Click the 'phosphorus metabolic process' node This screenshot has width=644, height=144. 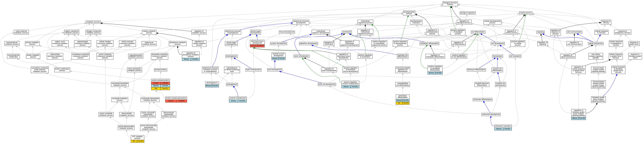[177, 43]
